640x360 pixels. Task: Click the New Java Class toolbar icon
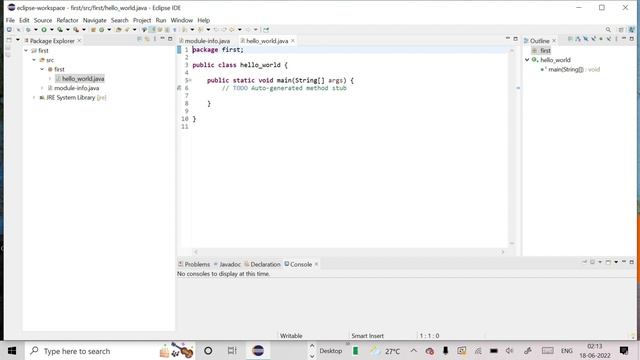pos(101,29)
